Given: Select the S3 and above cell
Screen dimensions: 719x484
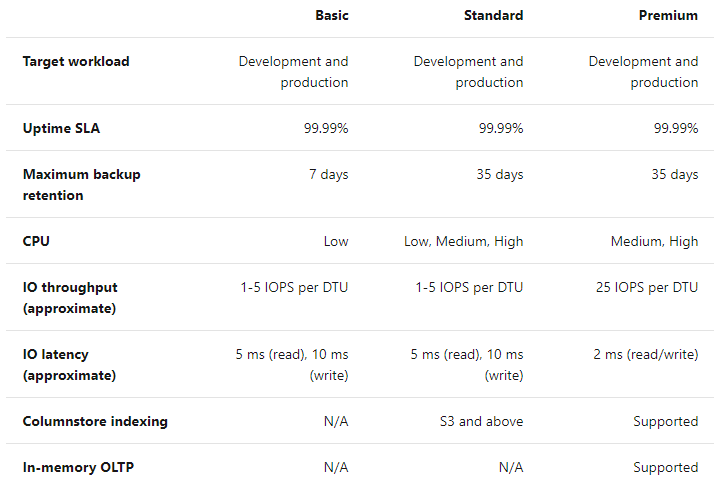Looking at the screenshot, I should pyautogui.click(x=484, y=421).
